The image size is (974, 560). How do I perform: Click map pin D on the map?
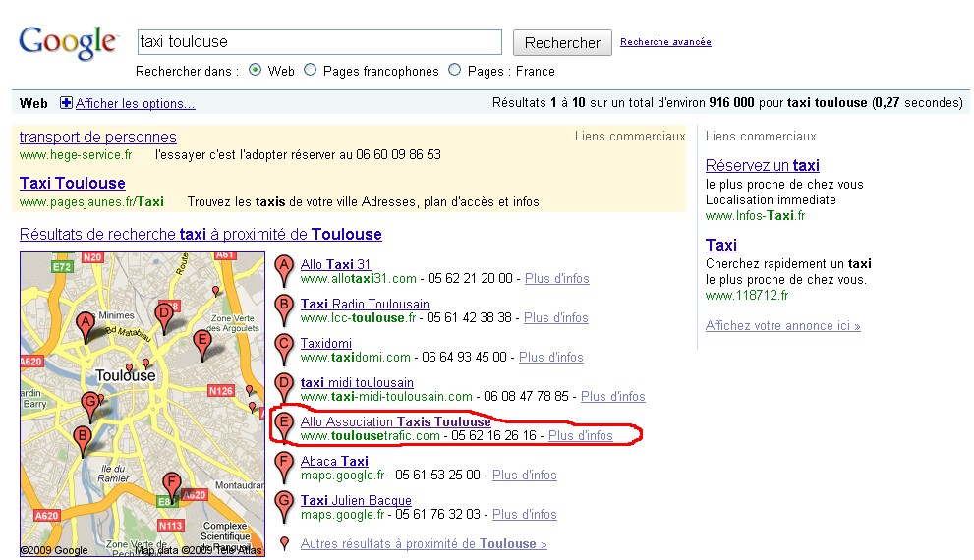(164, 318)
